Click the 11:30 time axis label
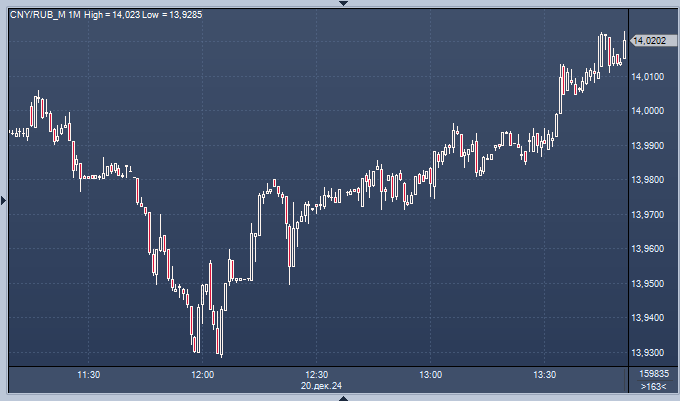Image resolution: width=680 pixels, height=401 pixels. click(89, 374)
